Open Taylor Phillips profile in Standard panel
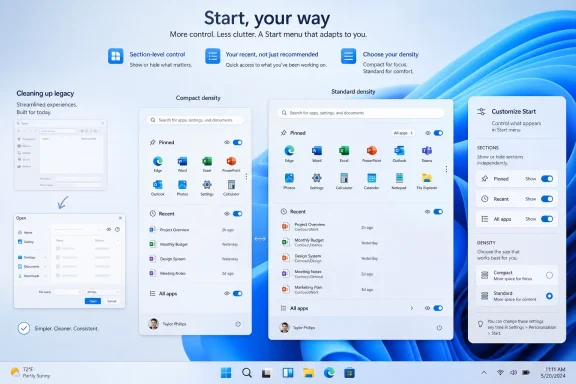 click(x=297, y=327)
